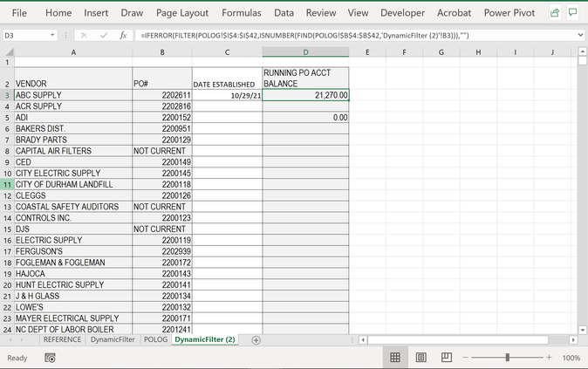Select PO number 2202816 cell
The width and height of the screenshot is (588, 369).
[162, 106]
